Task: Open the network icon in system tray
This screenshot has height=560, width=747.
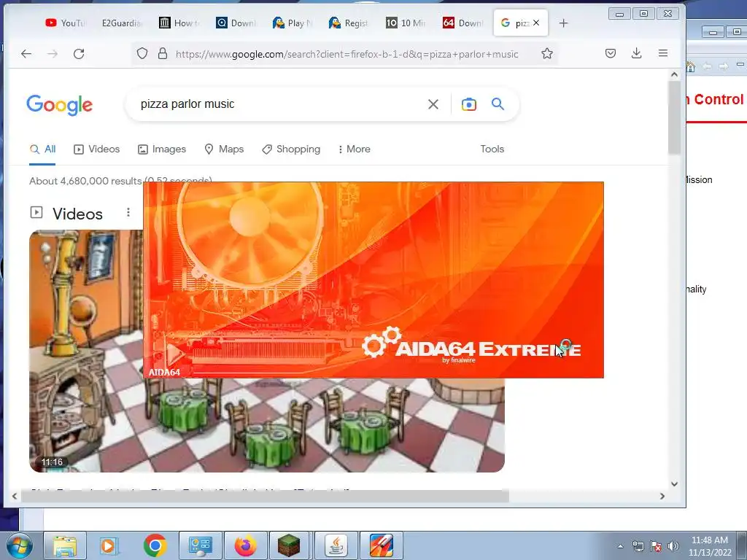Action: click(638, 546)
